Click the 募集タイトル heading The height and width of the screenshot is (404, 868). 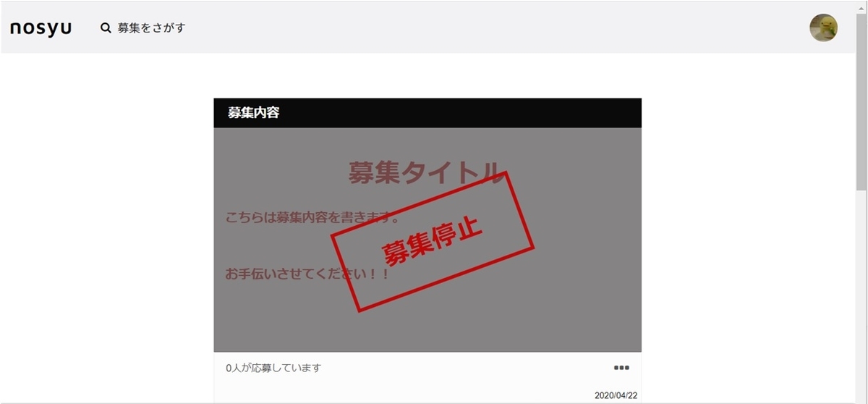pyautogui.click(x=425, y=172)
